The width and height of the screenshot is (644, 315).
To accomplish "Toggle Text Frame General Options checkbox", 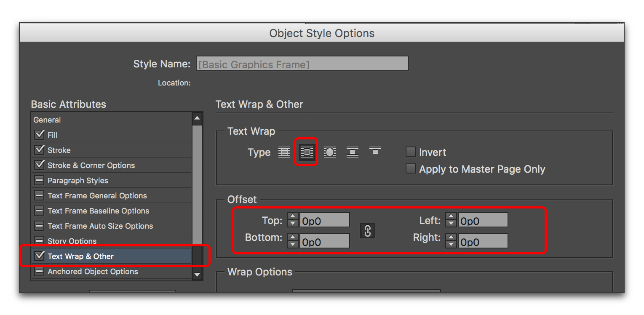I will coord(40,195).
